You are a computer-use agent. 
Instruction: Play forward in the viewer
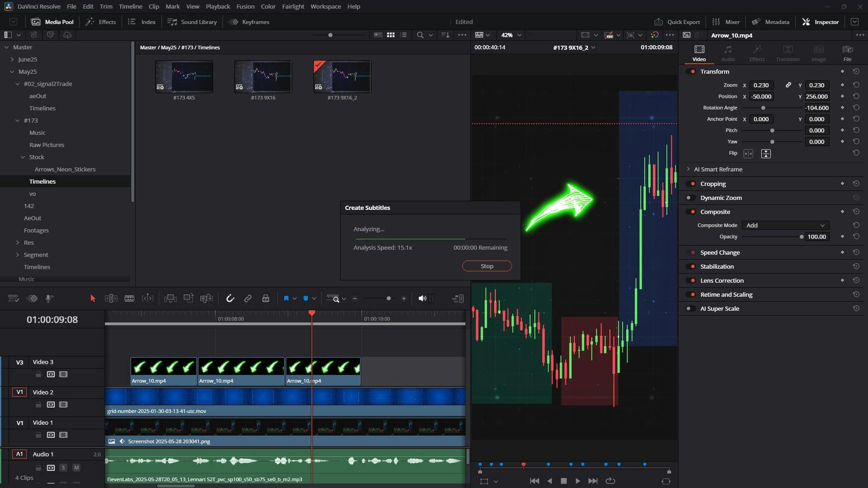pos(578,481)
